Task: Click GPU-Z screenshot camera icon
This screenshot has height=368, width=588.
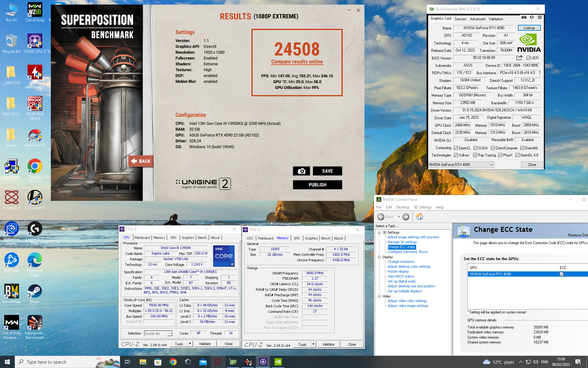Action: pyautogui.click(x=524, y=17)
